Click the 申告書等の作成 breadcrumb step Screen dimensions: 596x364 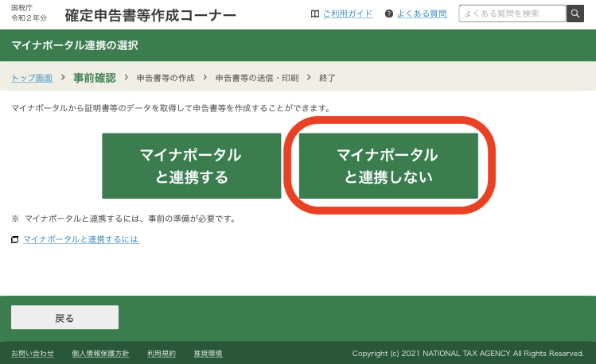click(x=166, y=78)
